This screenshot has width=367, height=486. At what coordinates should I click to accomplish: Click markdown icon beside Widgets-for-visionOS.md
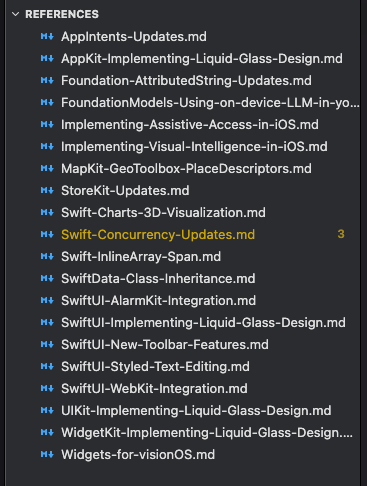pos(47,454)
